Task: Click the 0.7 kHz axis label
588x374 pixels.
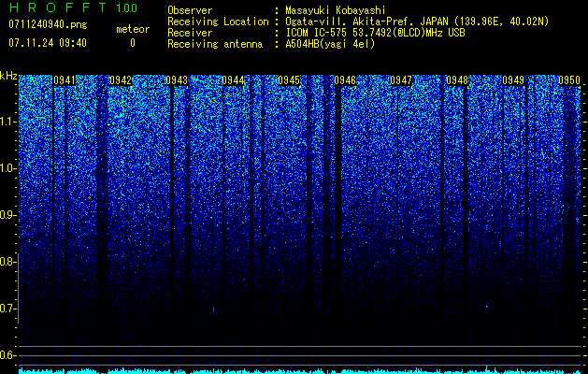Action: (x=7, y=309)
